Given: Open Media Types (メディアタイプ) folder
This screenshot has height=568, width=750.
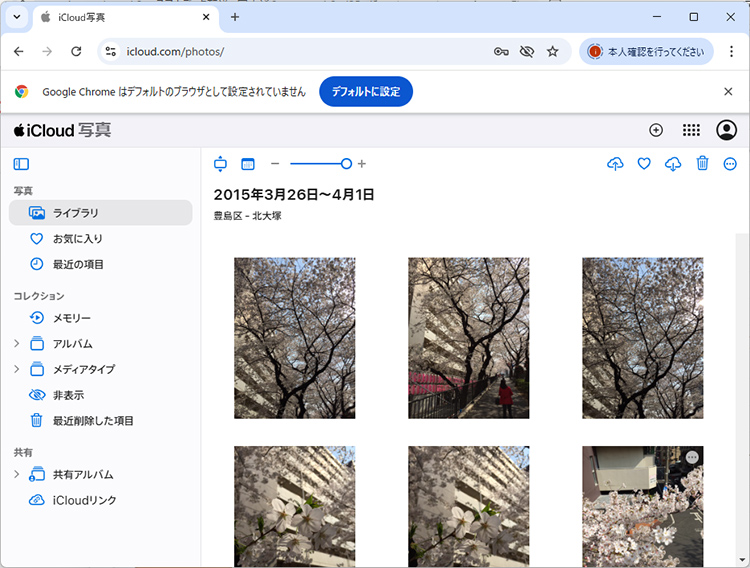Looking at the screenshot, I should (x=84, y=369).
